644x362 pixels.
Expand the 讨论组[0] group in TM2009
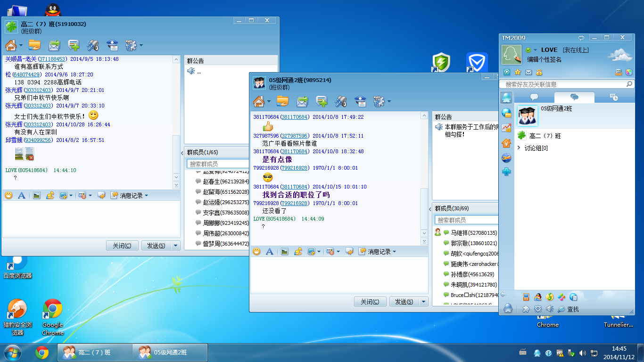[519, 148]
